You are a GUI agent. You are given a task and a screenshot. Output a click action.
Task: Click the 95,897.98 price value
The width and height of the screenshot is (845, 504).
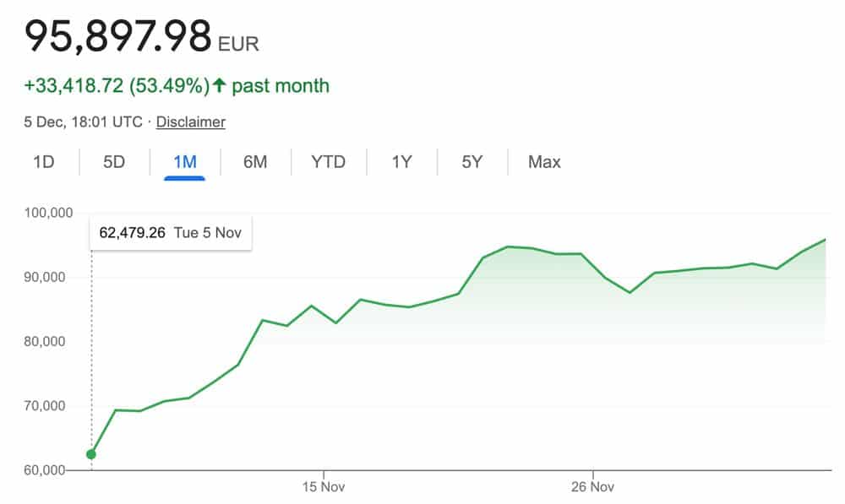(x=117, y=35)
